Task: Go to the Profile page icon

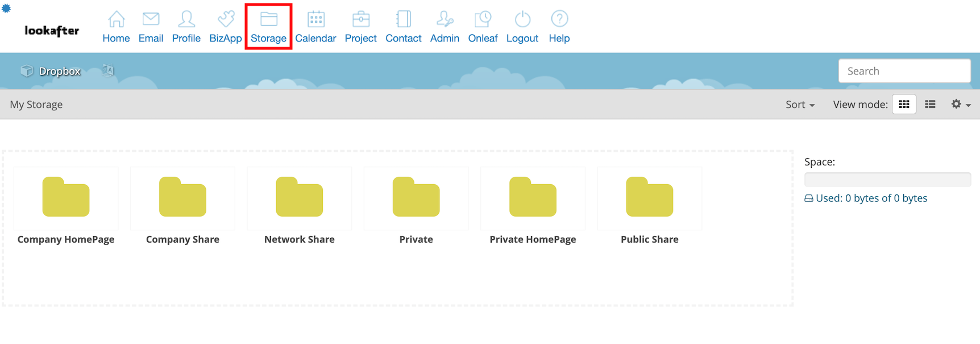Action: 186,19
